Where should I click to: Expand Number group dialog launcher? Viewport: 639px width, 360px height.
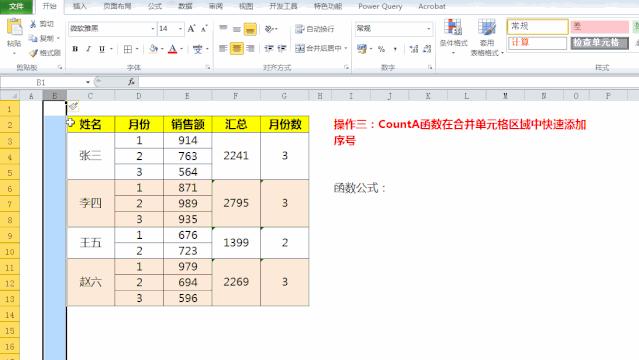(x=430, y=68)
